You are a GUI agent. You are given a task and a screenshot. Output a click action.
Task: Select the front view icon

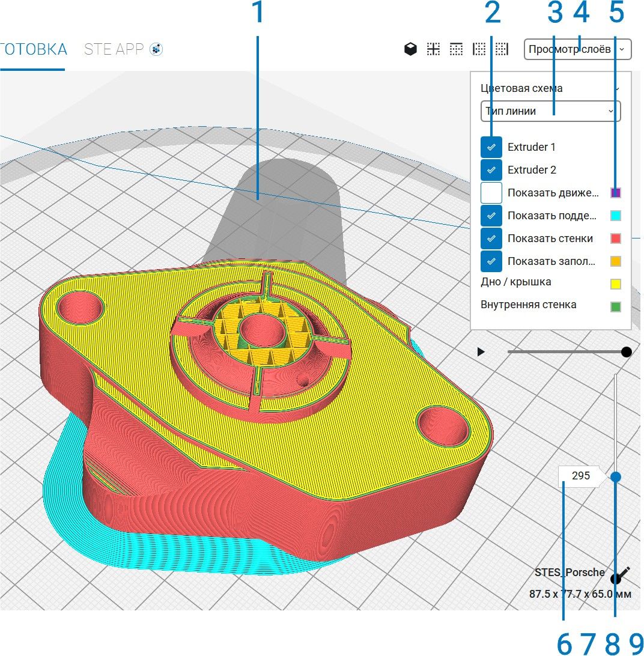pos(433,49)
